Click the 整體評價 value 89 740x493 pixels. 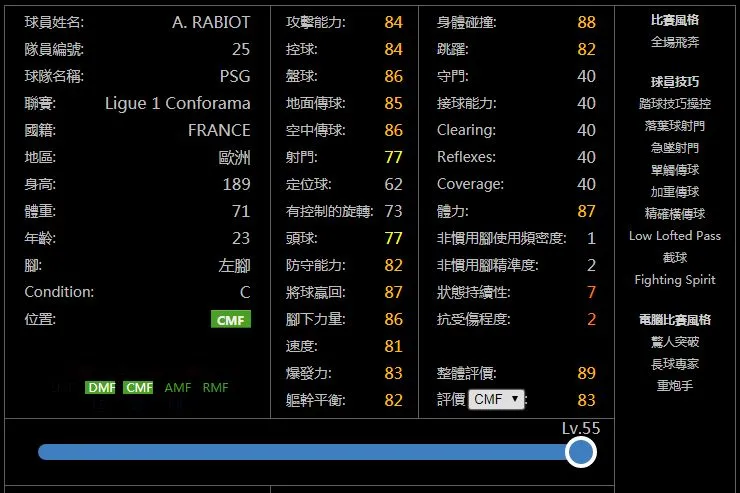(586, 373)
